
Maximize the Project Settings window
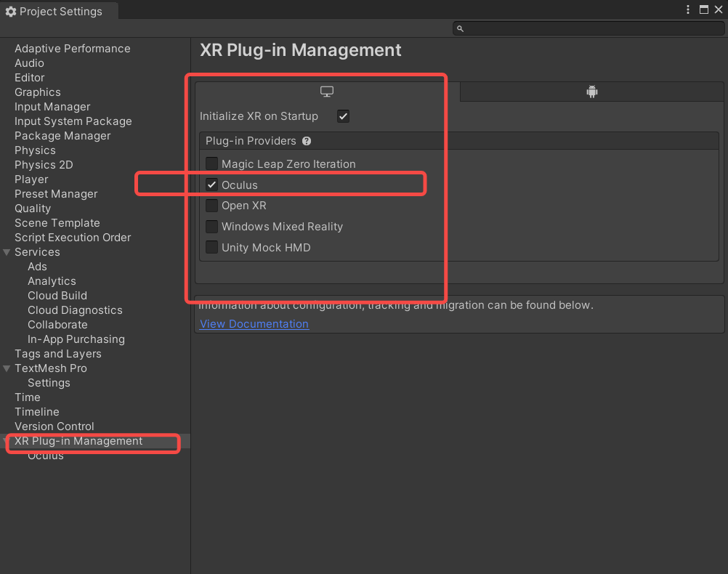[704, 9]
